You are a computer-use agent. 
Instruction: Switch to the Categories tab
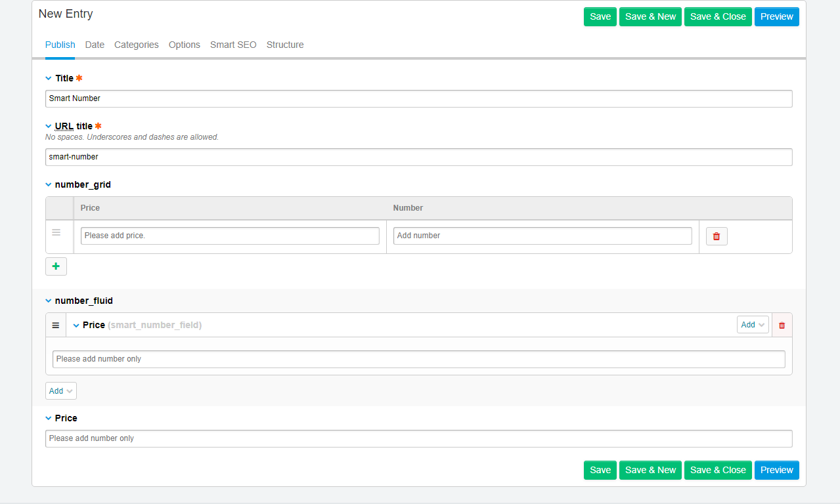(136, 45)
